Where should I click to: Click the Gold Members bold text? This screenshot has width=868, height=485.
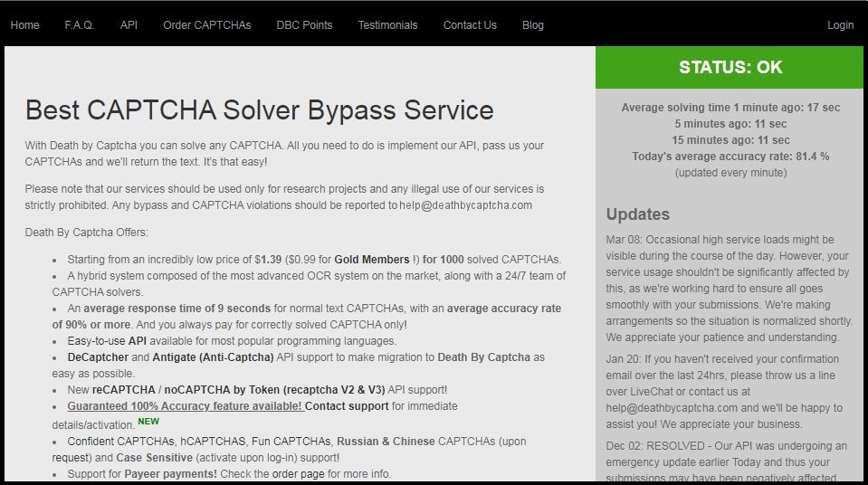point(372,259)
